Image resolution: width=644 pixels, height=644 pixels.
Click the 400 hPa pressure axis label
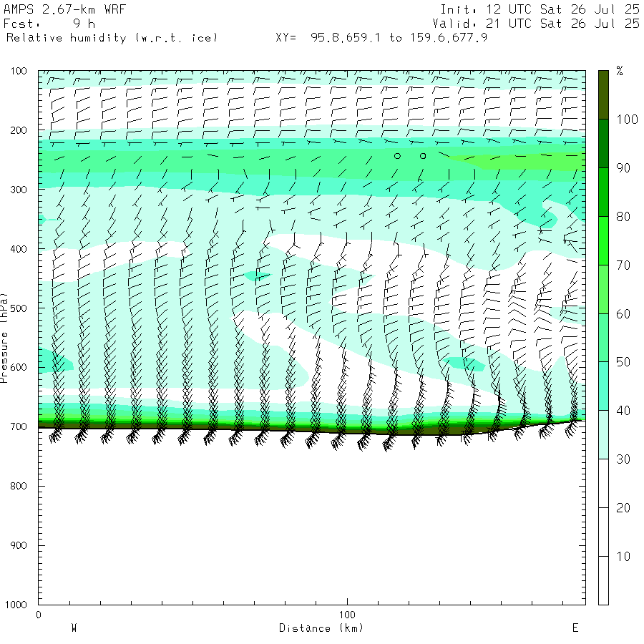click(x=19, y=249)
